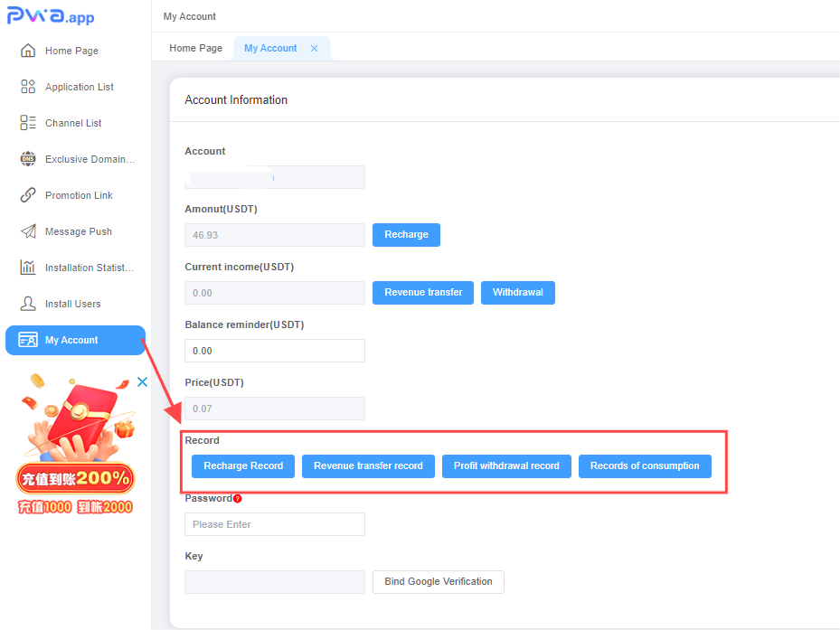Close the red envelope promotion banner
840x630 pixels.
point(142,382)
